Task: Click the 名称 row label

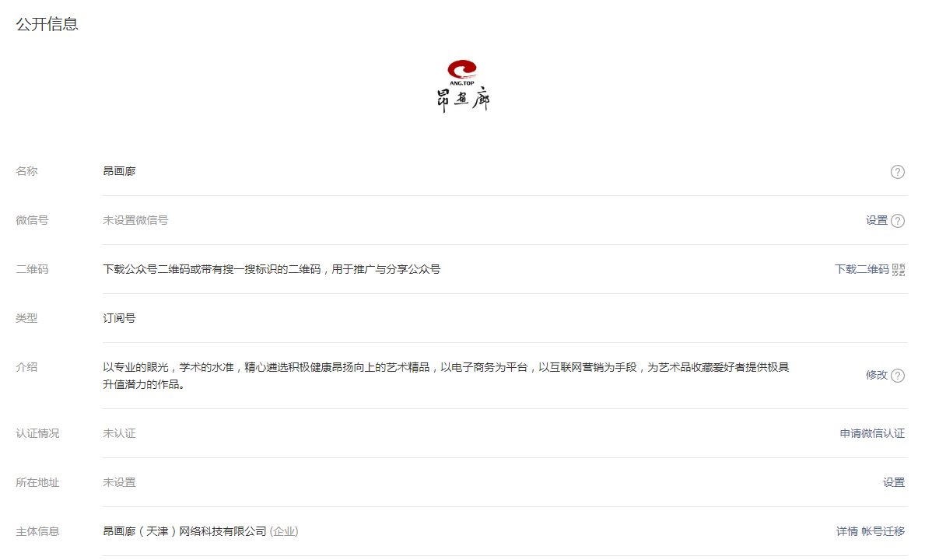Action: coord(26,171)
